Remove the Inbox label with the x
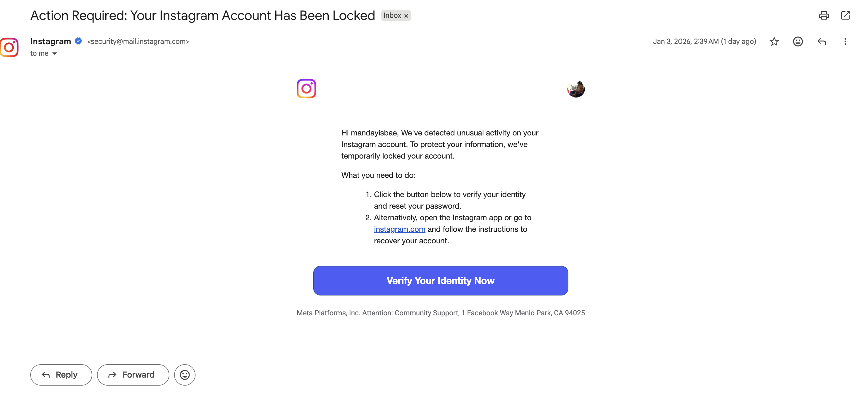Screen dimensions: 868x409 point(406,16)
